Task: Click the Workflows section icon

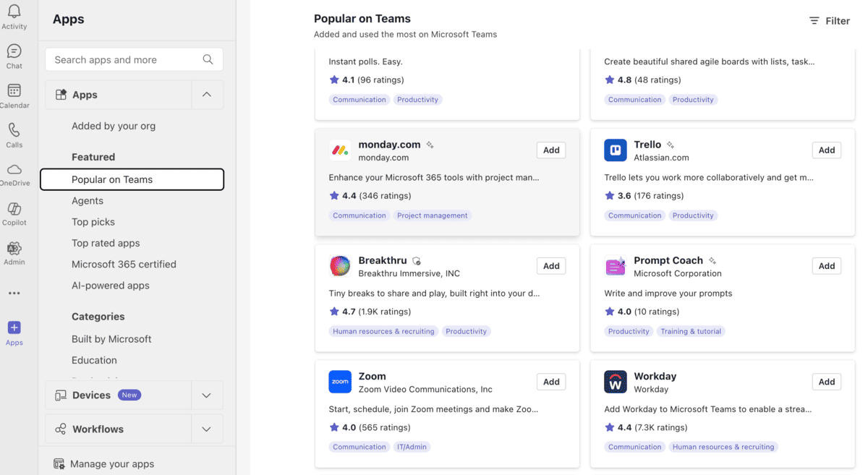Action: [61, 429]
